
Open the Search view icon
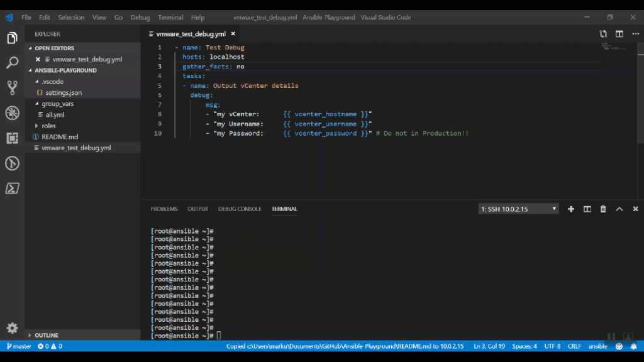12,63
